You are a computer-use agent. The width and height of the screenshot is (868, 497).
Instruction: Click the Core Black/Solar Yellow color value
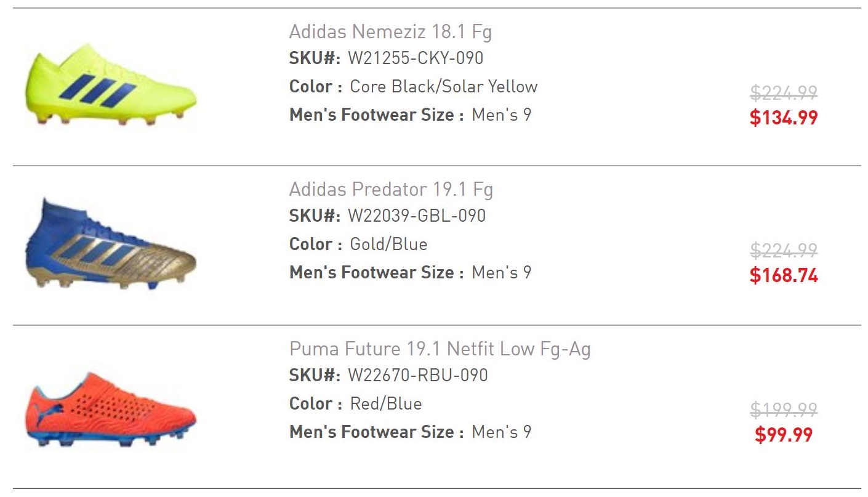[x=443, y=86]
